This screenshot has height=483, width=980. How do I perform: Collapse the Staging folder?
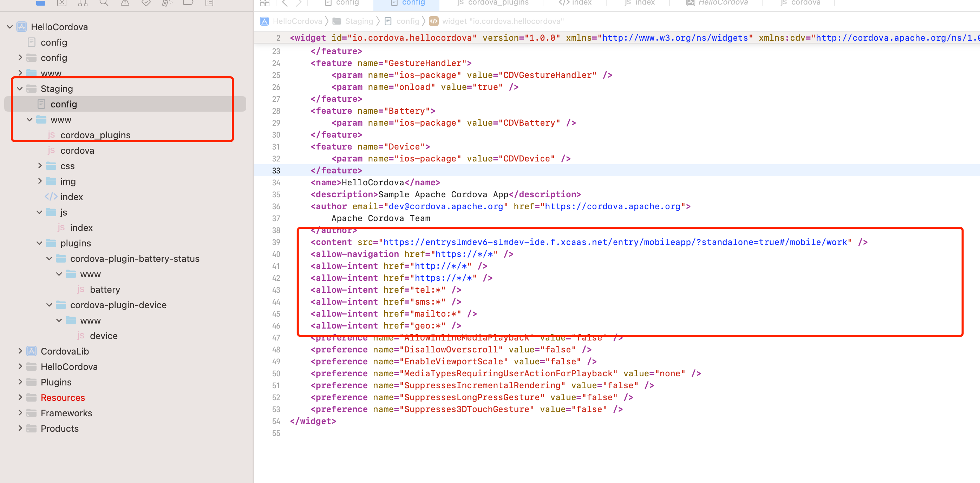pyautogui.click(x=20, y=88)
